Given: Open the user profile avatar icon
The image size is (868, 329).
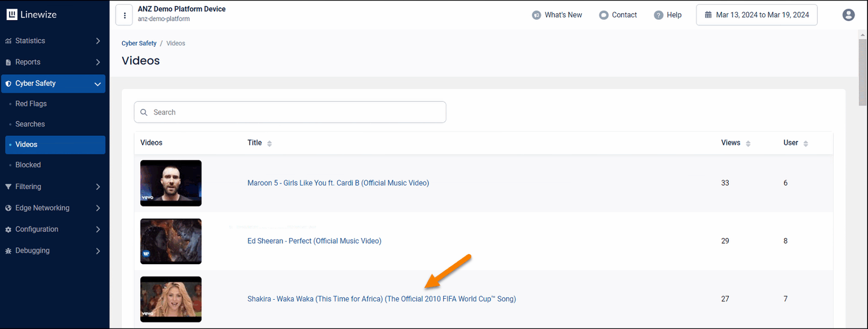Looking at the screenshot, I should click(848, 15).
